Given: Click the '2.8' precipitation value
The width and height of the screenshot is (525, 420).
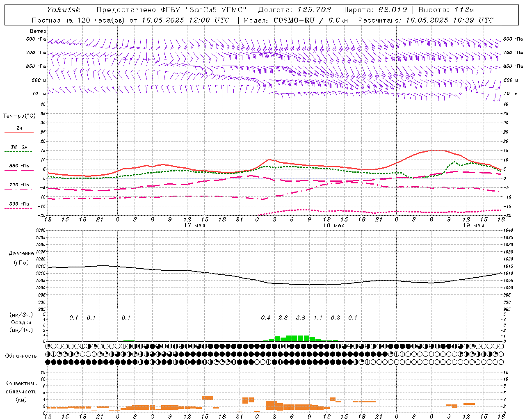Looking at the screenshot, I should tap(301, 318).
